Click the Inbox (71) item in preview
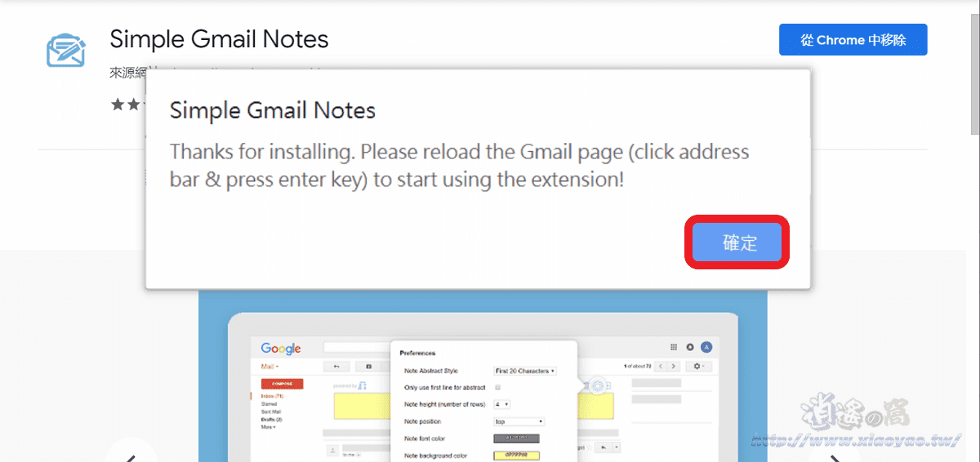Screen dimensions: 980x462 [272, 396]
